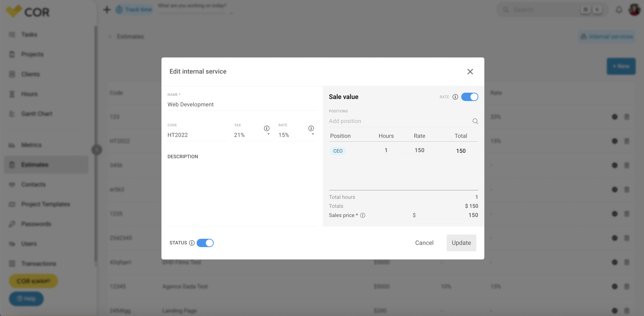Click the info icon next to STATUS
Screen dimensions: 644x316
click(x=192, y=243)
